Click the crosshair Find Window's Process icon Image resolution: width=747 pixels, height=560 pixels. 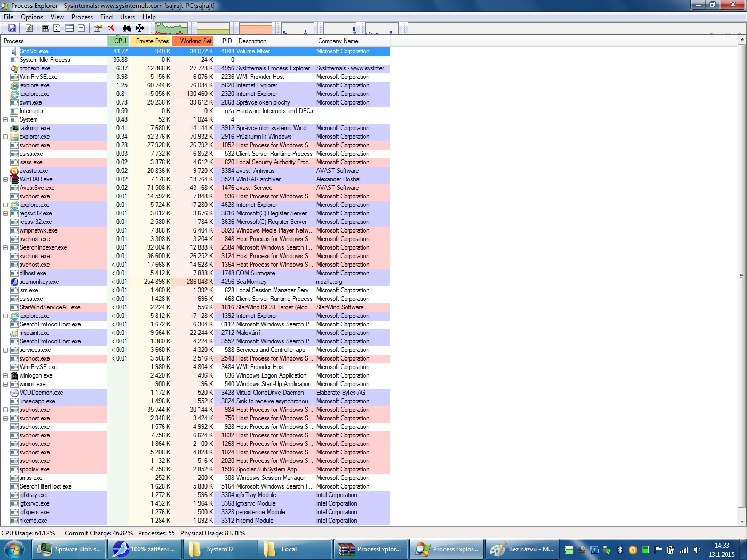point(139,28)
